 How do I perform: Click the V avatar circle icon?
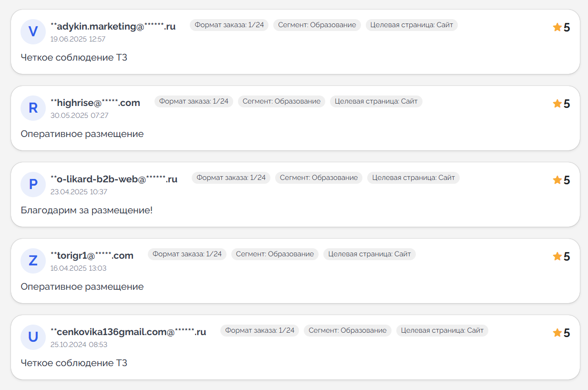tap(33, 32)
